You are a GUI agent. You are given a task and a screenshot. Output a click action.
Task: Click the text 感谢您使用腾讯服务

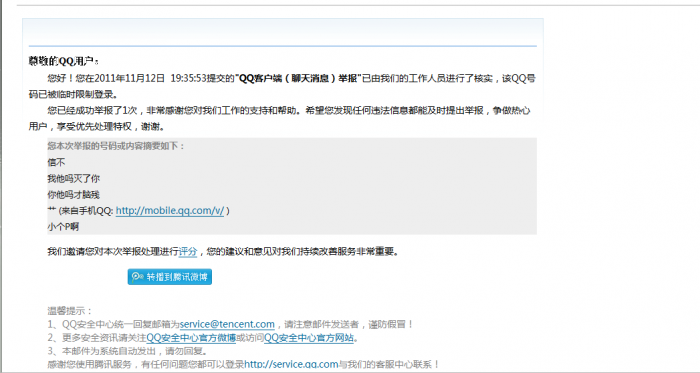(x=90, y=364)
